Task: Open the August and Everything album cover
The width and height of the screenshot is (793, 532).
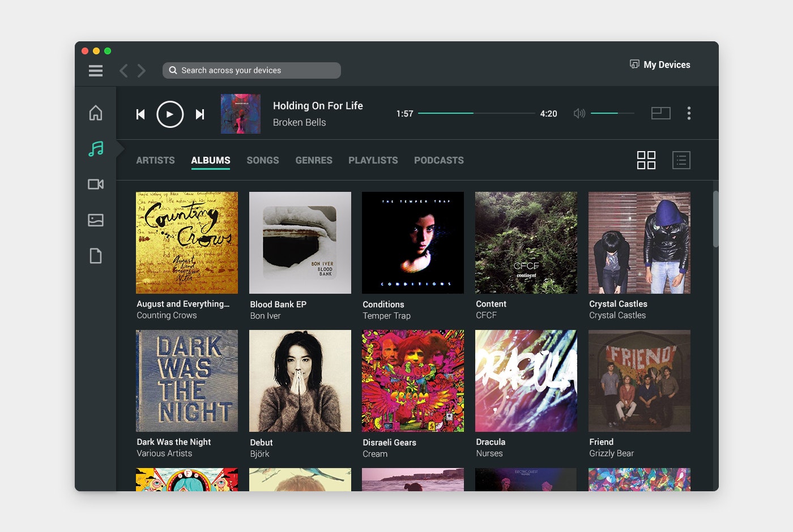Action: click(187, 243)
